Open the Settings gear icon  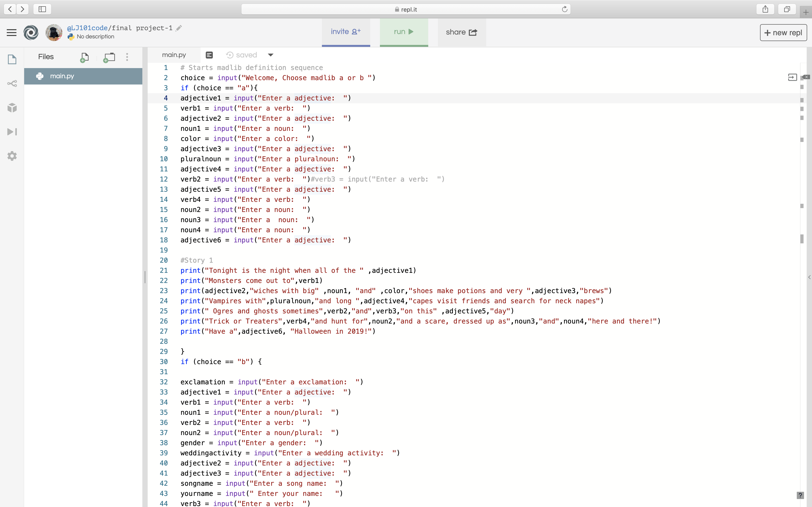12,156
